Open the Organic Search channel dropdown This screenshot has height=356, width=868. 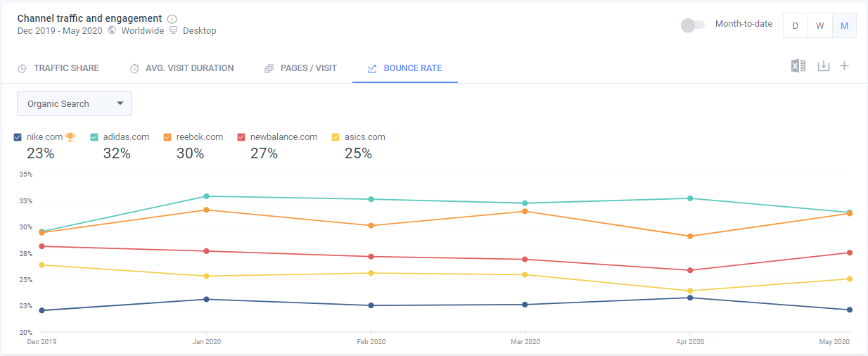[x=75, y=103]
